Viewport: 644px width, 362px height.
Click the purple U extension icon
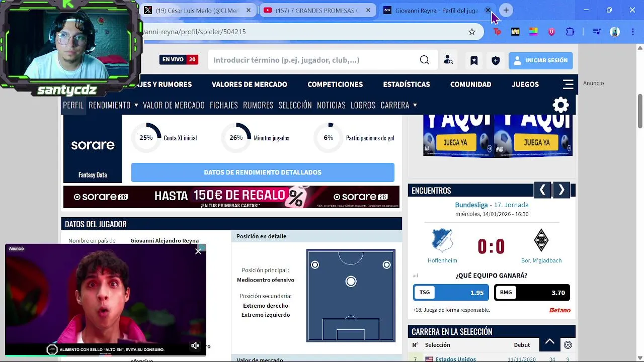point(551,32)
